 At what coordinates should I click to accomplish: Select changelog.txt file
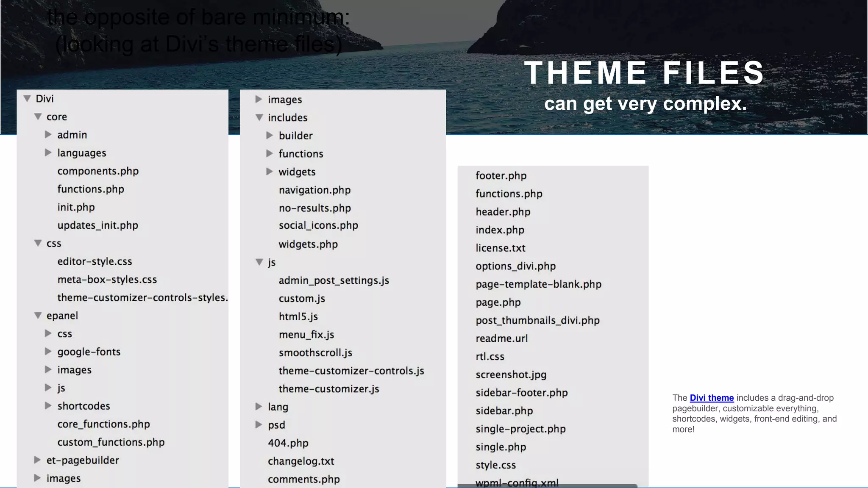click(x=301, y=461)
